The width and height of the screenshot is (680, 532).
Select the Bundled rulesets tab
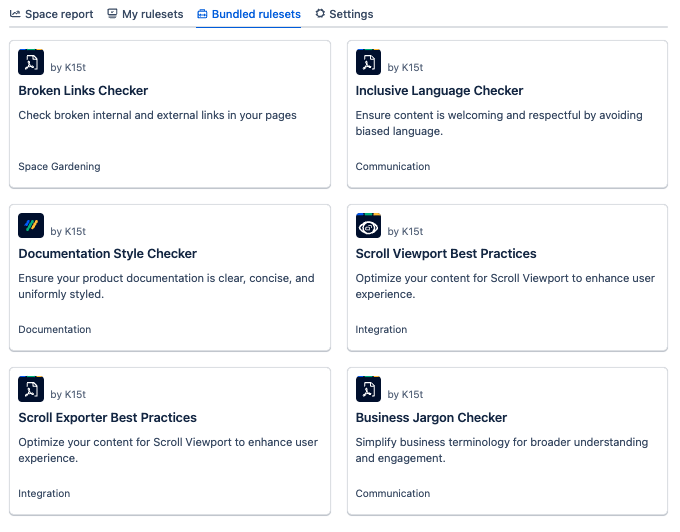(248, 14)
